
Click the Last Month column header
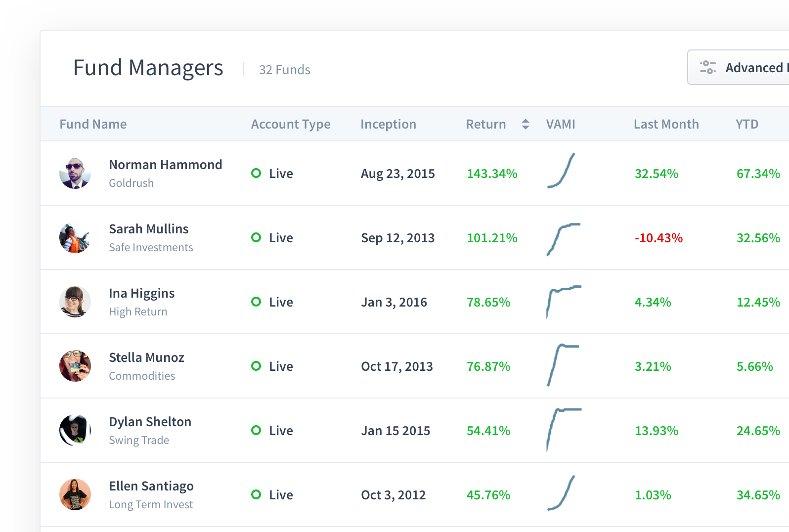click(666, 124)
